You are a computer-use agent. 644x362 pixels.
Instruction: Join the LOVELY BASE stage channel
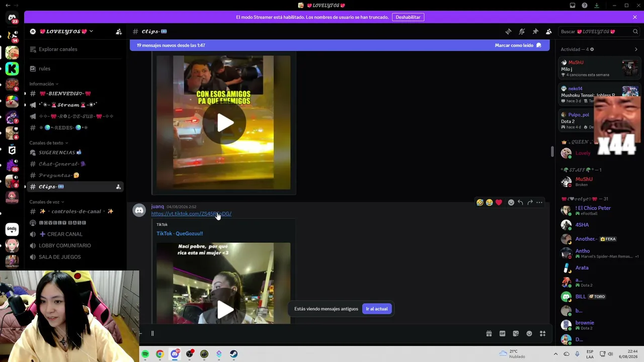(75, 223)
